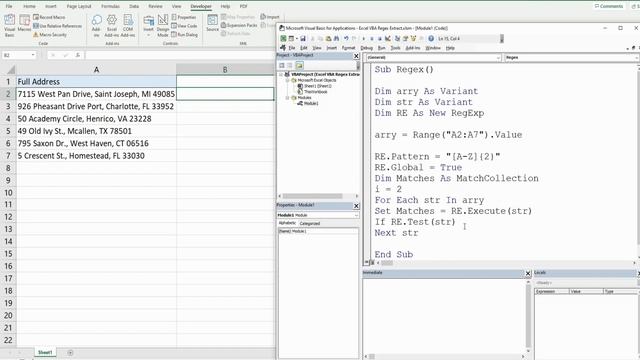Select ThisWorkbook in project tree
The width and height of the screenshot is (640, 360).
coord(316,92)
